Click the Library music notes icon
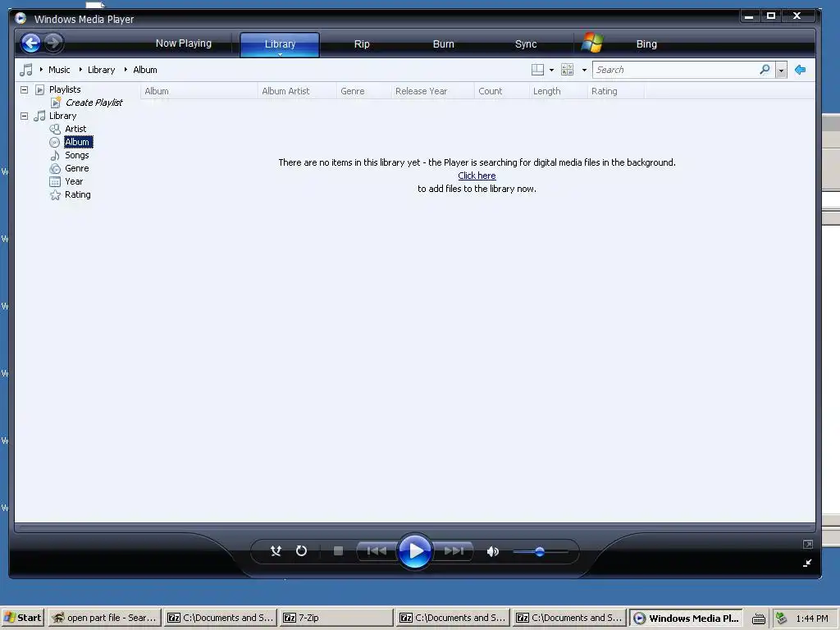 39,116
